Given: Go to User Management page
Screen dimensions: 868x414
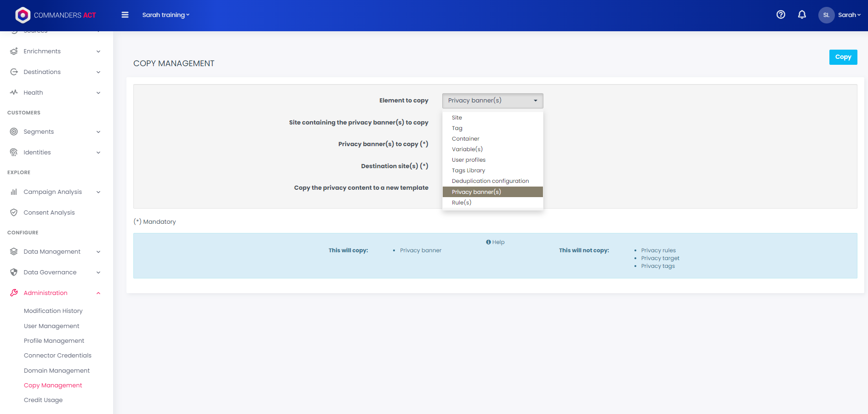Looking at the screenshot, I should [x=51, y=326].
